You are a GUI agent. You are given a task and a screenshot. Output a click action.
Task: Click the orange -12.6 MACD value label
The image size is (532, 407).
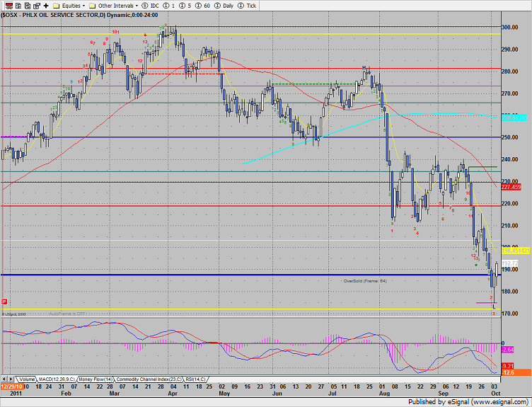click(x=516, y=373)
